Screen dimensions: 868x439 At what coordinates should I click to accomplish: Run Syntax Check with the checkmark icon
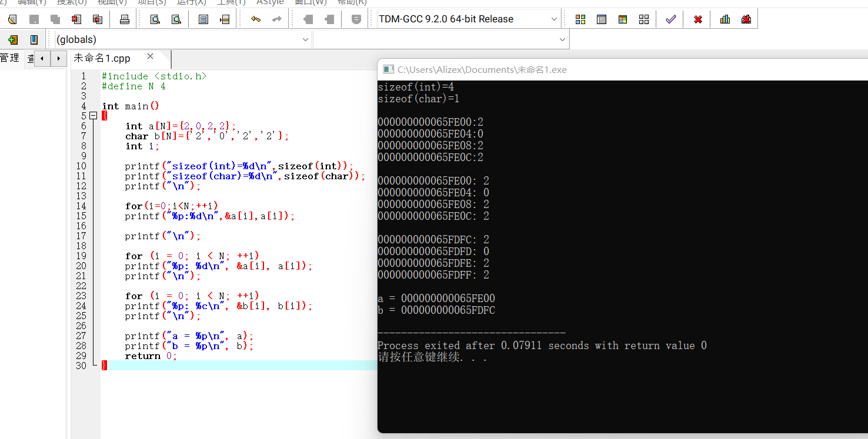click(671, 19)
